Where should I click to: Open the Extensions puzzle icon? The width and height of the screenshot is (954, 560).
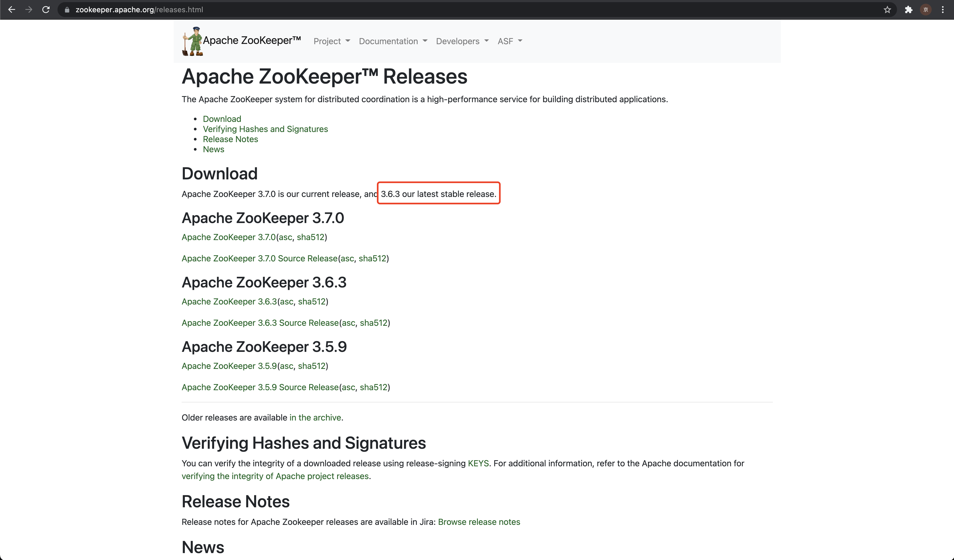click(908, 10)
